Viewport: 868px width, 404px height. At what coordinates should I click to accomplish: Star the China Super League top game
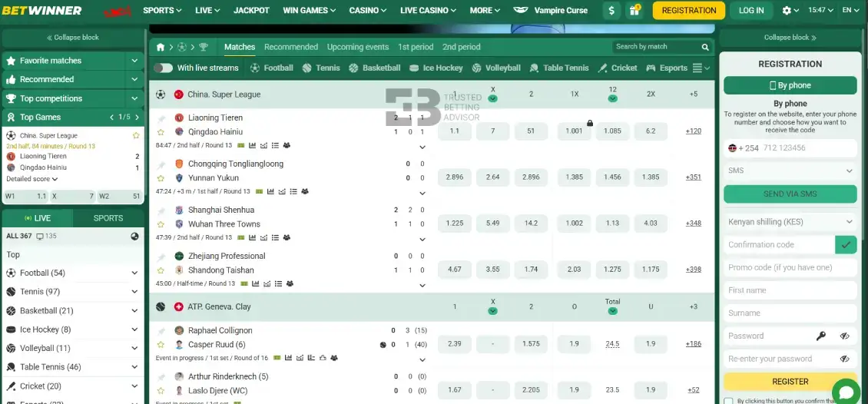(136, 136)
